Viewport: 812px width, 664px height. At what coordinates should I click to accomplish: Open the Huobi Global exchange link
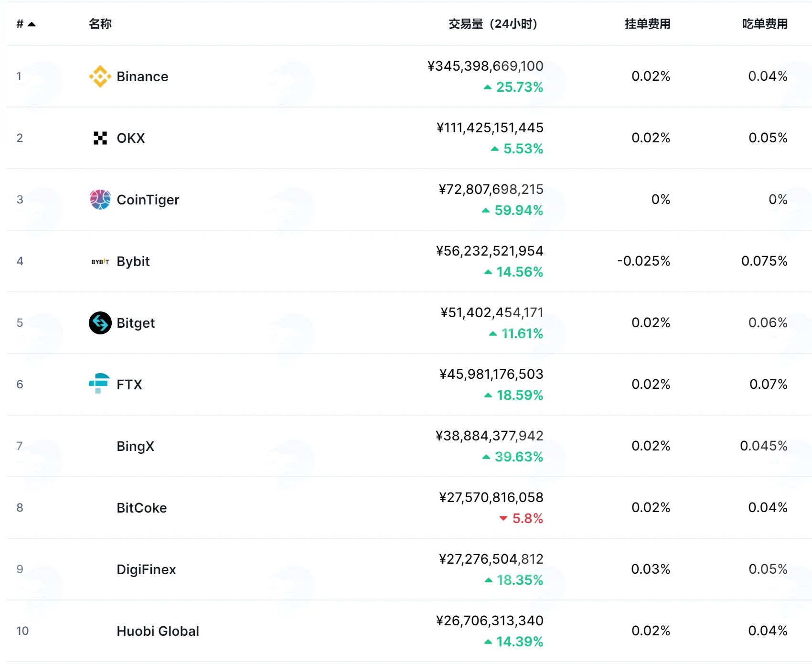coord(158,631)
